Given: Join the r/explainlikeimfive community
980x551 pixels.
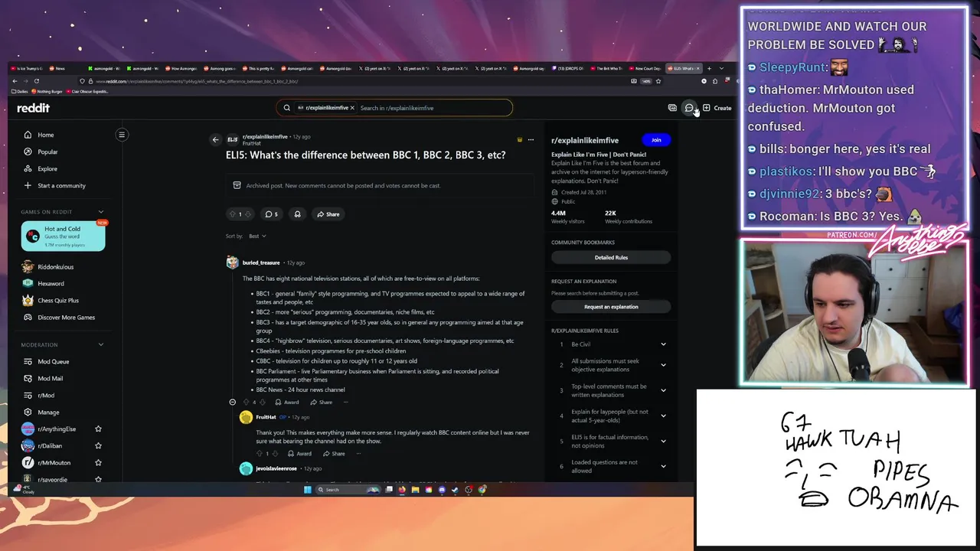Looking at the screenshot, I should pyautogui.click(x=656, y=140).
